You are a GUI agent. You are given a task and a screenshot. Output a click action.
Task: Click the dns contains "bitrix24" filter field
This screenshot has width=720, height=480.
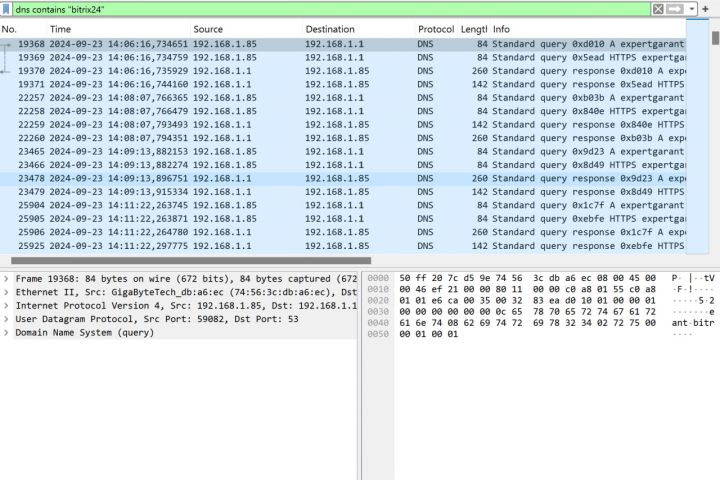pos(331,9)
